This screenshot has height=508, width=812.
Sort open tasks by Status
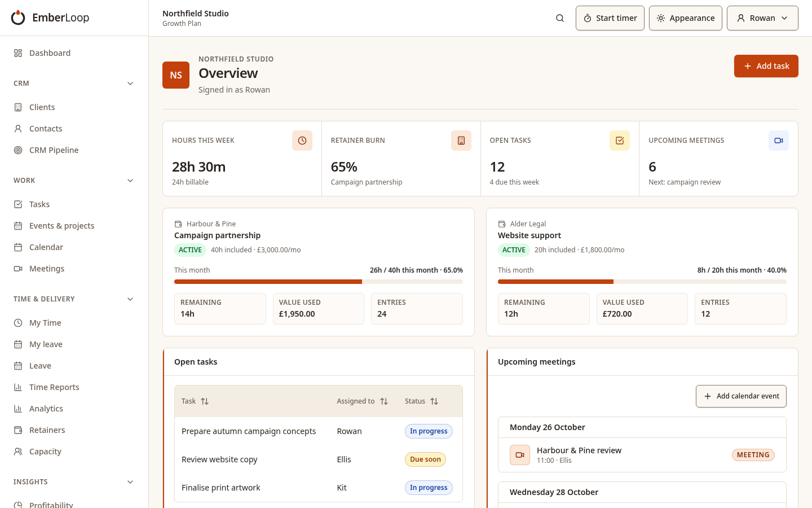tap(422, 401)
